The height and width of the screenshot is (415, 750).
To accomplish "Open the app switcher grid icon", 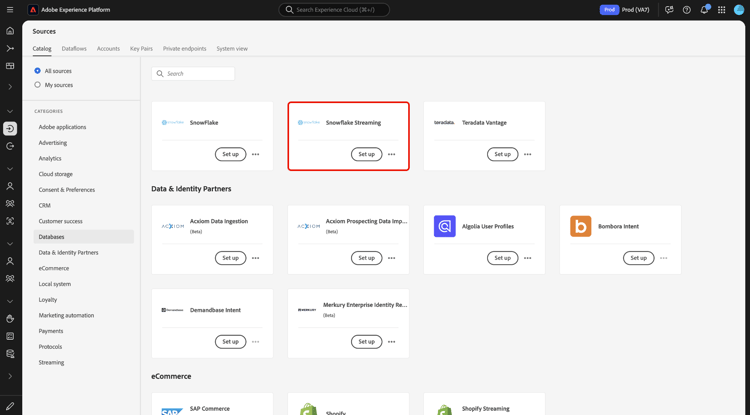I will pyautogui.click(x=721, y=10).
